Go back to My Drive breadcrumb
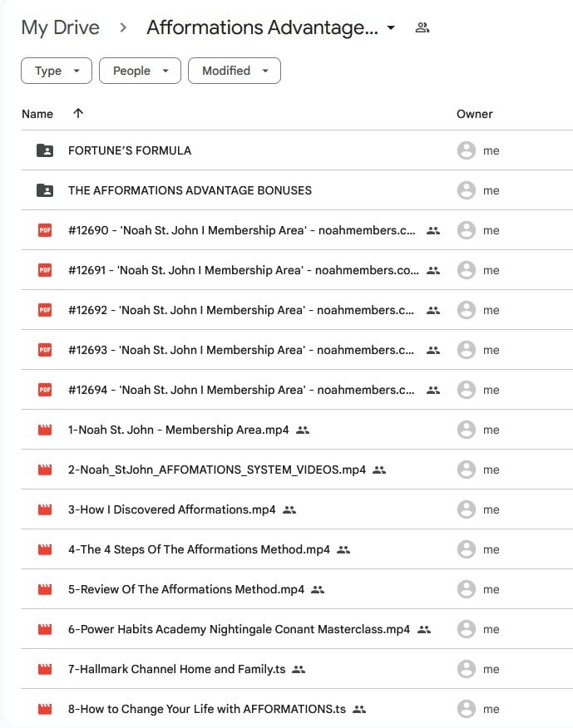 (60, 28)
